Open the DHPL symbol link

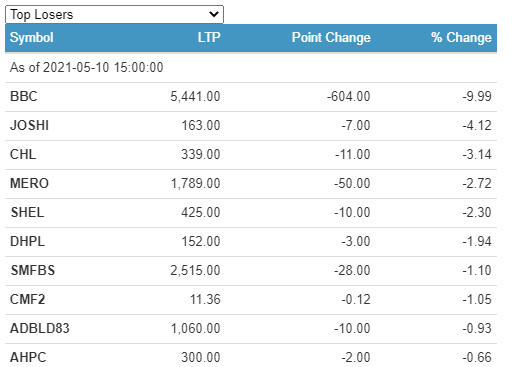pos(27,241)
